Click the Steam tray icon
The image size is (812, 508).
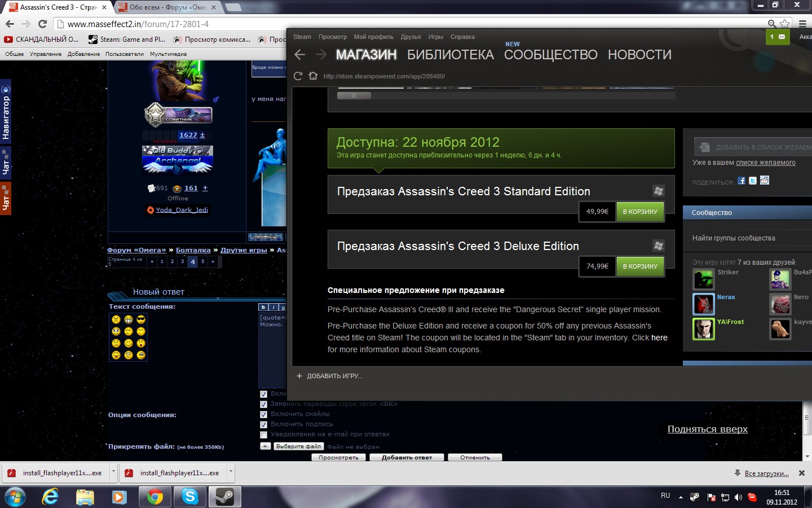[x=695, y=497]
